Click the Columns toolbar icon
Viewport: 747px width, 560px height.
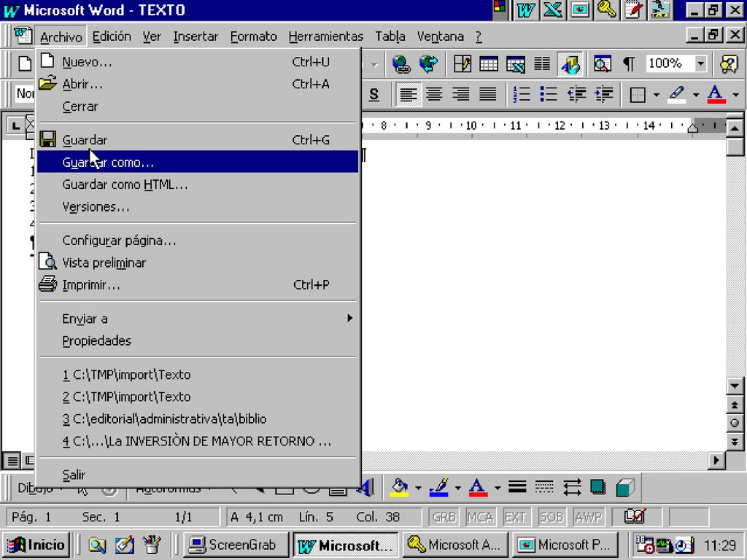(542, 64)
